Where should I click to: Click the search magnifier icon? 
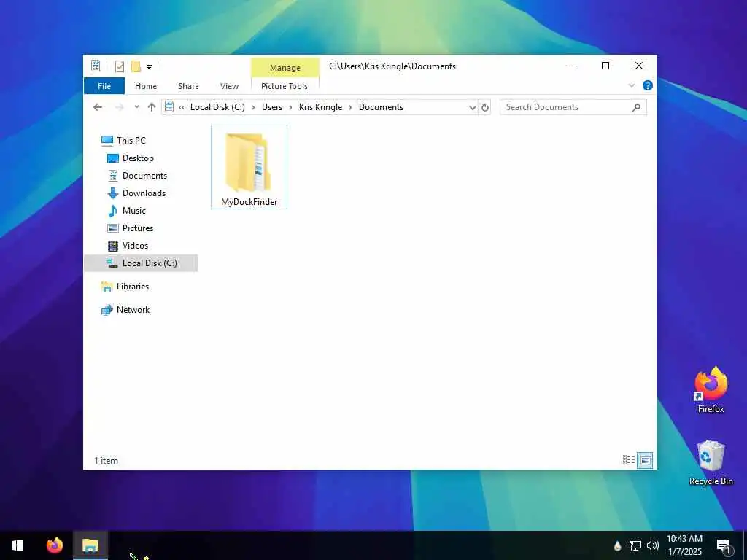[x=636, y=108]
